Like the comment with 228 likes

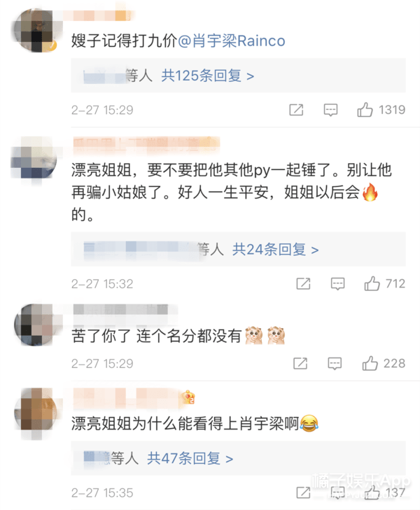tap(370, 363)
